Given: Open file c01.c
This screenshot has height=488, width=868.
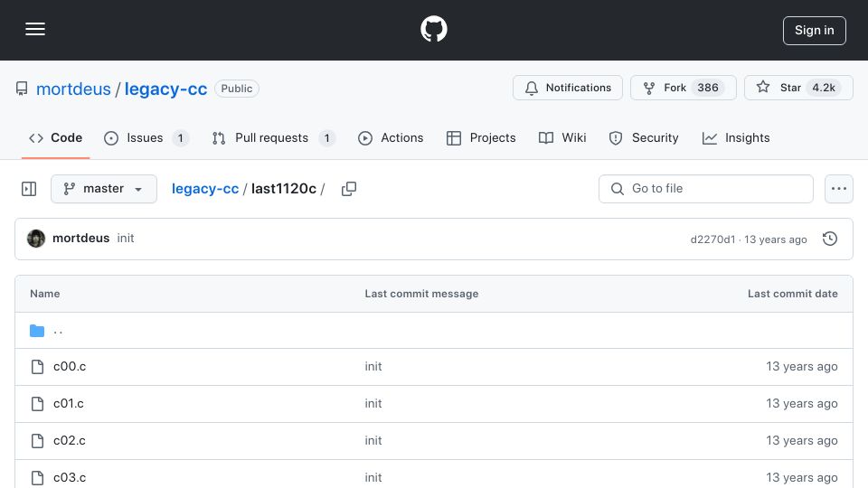Looking at the screenshot, I should coord(69,403).
